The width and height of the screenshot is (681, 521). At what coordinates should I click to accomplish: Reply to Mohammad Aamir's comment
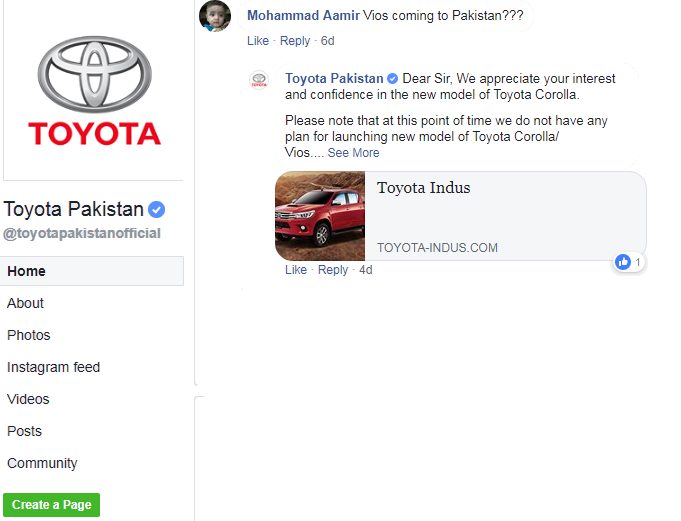click(x=295, y=41)
